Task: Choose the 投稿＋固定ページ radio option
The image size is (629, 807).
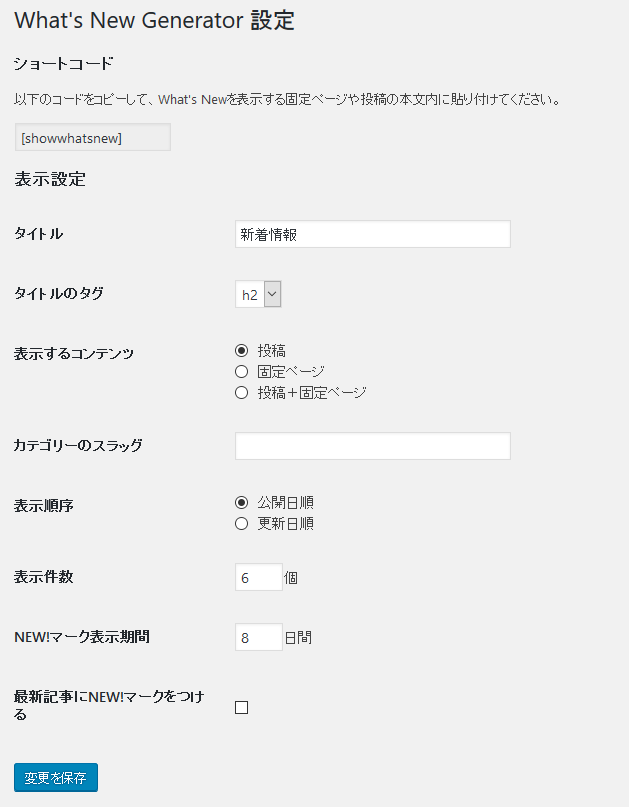Action: [x=241, y=393]
